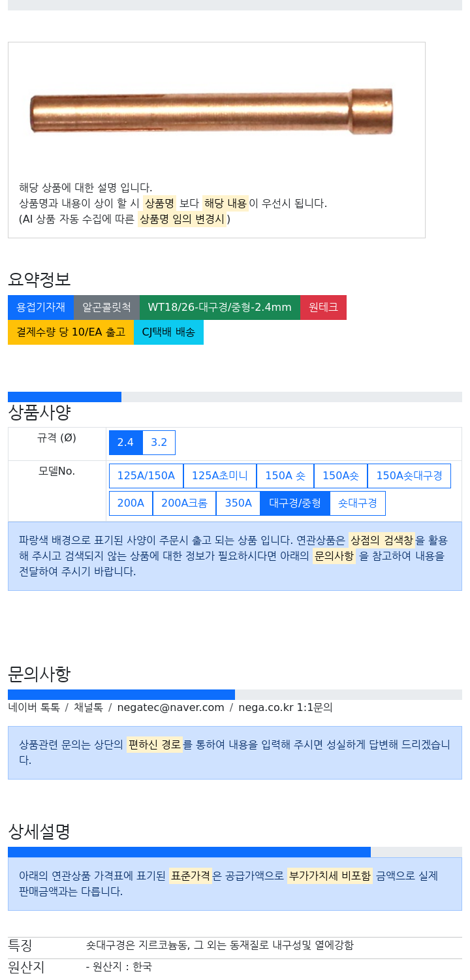
Task: Click the 상세설명 blue progress bar
Action: [189, 852]
